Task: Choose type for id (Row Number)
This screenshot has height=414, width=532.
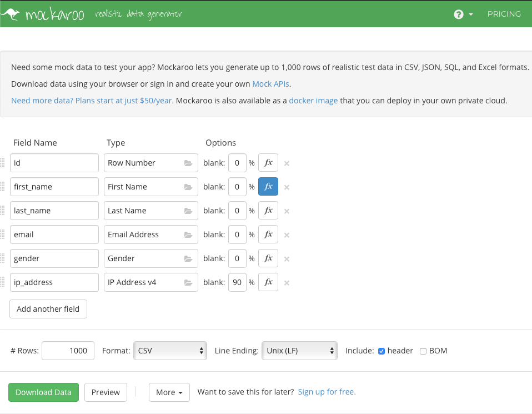Action: (x=151, y=163)
